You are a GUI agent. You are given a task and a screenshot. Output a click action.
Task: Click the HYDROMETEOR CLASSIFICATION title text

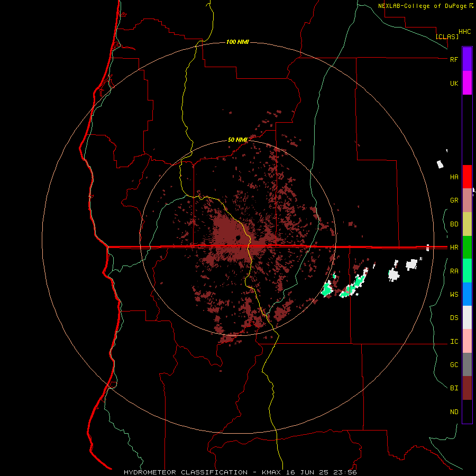[186, 472]
